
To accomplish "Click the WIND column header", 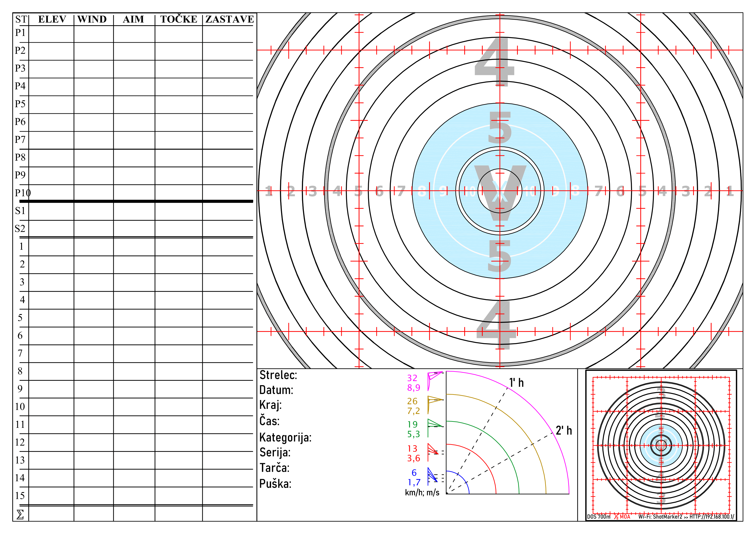I will [92, 19].
